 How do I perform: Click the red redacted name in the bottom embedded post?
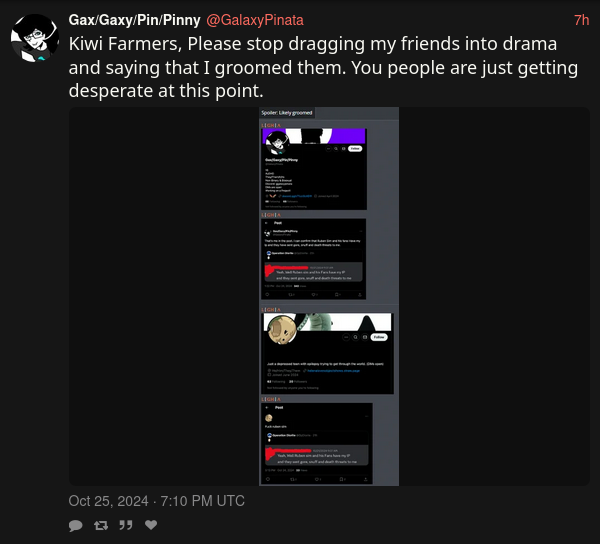289,452
